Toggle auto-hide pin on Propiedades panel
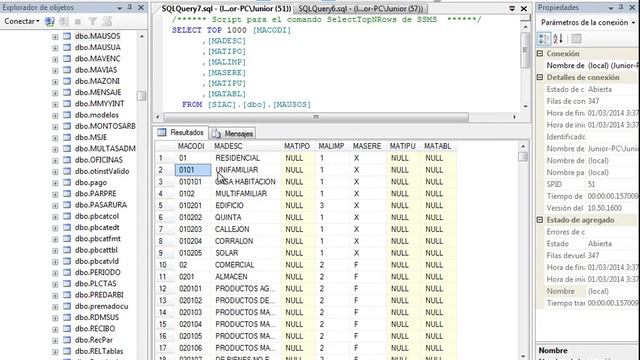640x360 pixels. point(621,7)
